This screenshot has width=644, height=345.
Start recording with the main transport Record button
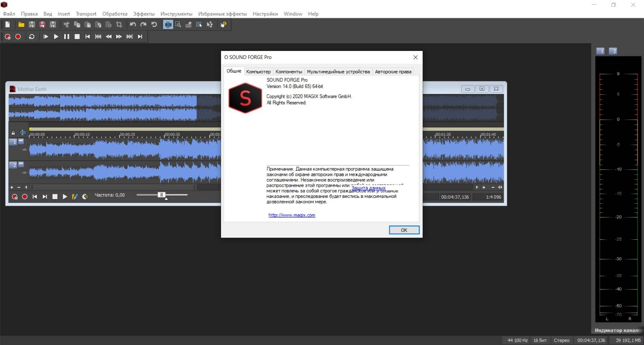pyautogui.click(x=18, y=37)
